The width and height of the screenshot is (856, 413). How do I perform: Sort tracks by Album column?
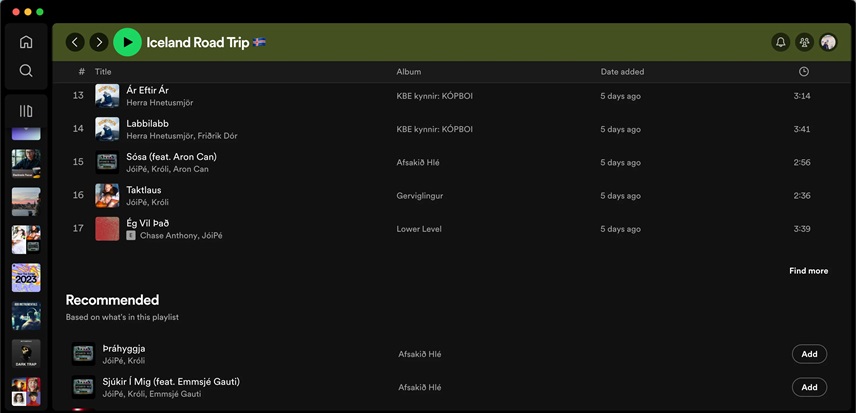tap(408, 71)
